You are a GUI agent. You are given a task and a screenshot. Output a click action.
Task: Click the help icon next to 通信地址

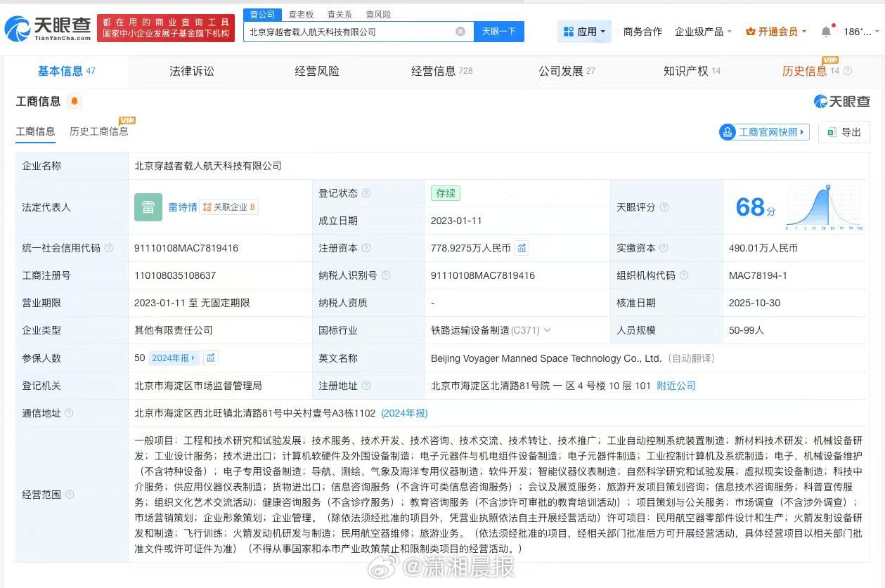click(x=69, y=413)
